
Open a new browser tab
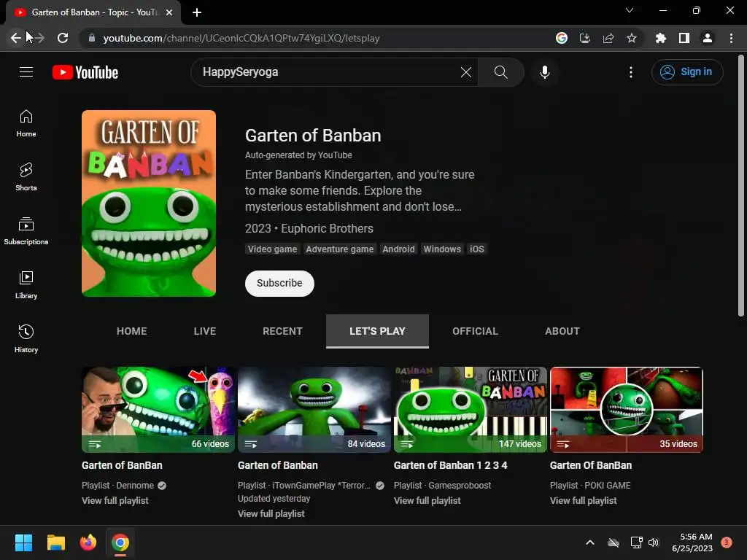pos(197,12)
